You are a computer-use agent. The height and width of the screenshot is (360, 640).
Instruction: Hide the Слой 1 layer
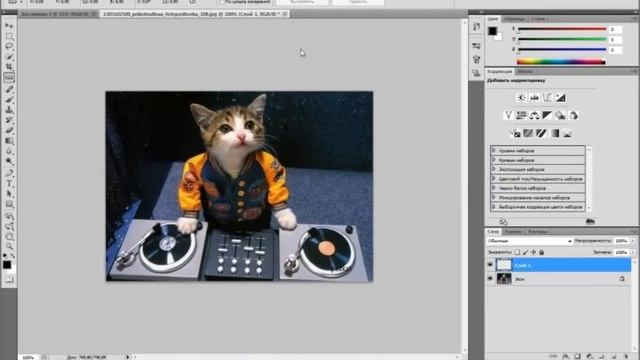coord(490,265)
